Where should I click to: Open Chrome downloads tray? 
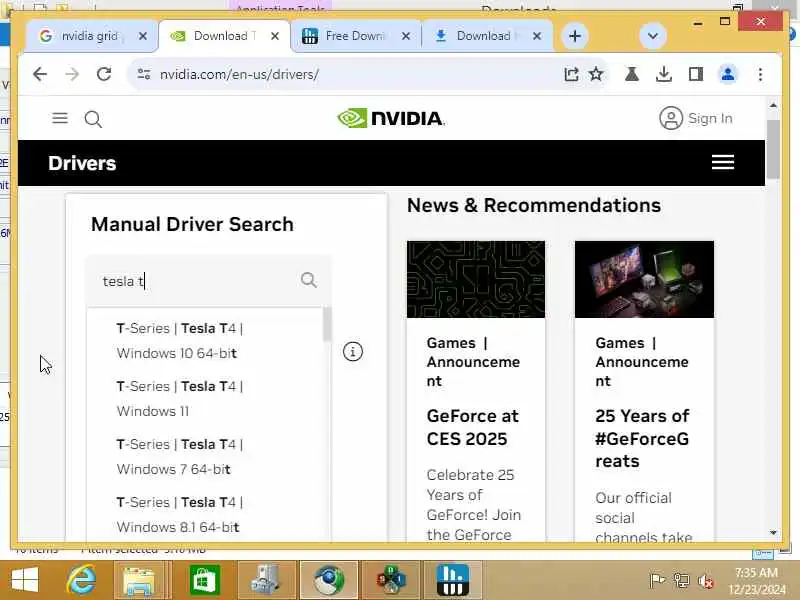664,74
